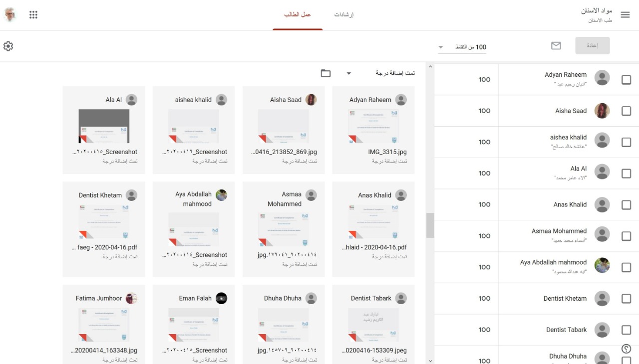Open assignment settings gear

[x=8, y=46]
